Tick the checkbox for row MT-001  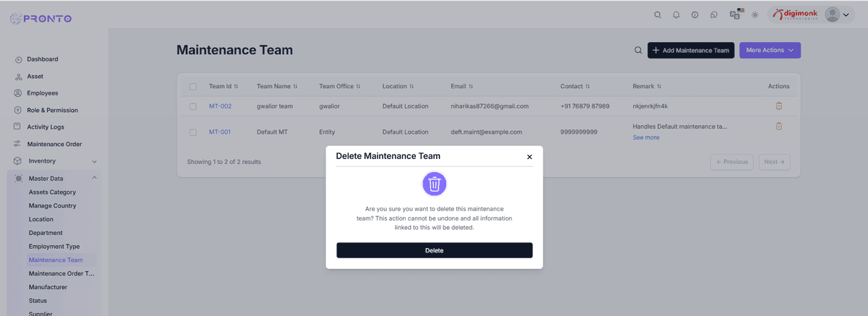(x=193, y=132)
